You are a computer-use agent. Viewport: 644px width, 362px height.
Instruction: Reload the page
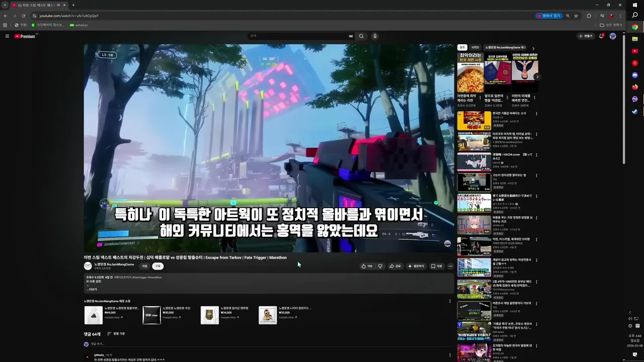[x=23, y=16]
